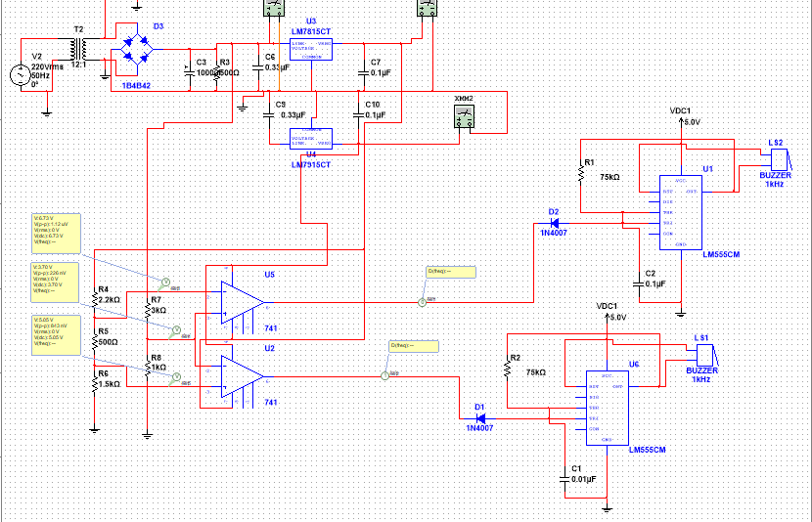Click the 1B4B42 part label
Image resolution: width=812 pixels, height=522 pixels.
(x=136, y=85)
